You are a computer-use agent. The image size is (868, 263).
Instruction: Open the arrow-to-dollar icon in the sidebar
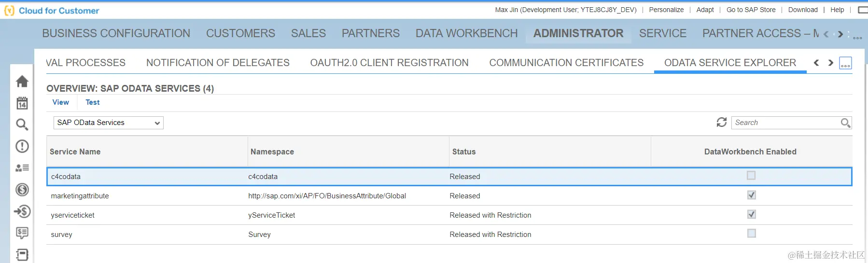coord(22,211)
